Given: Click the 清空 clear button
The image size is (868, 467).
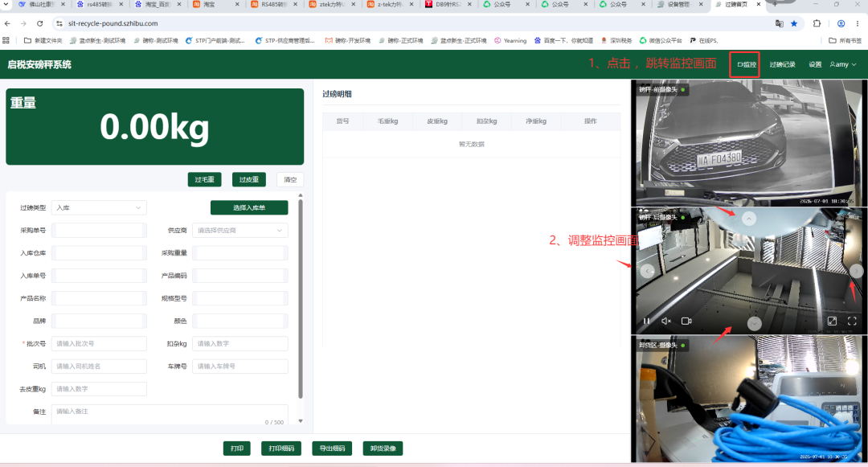Looking at the screenshot, I should point(290,179).
